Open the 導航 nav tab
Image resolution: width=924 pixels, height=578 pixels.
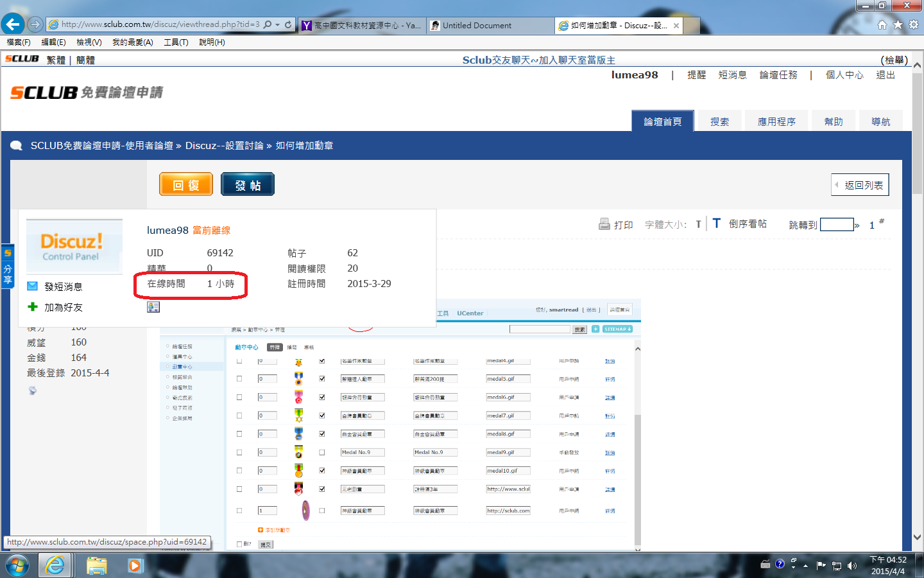[881, 121]
